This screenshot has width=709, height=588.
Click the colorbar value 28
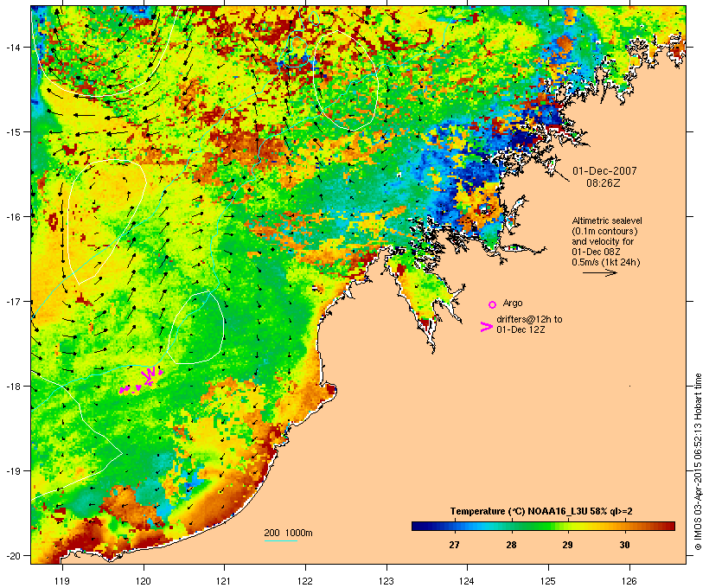(511, 545)
